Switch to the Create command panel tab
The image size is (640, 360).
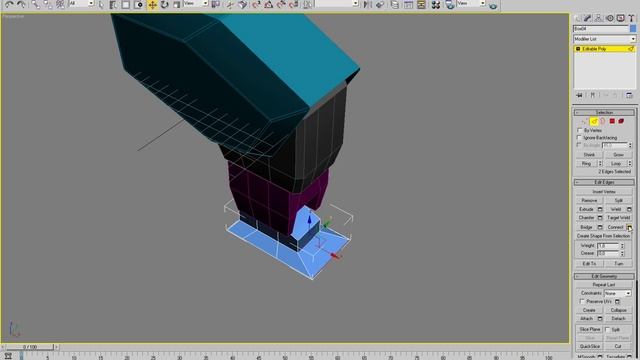(x=578, y=18)
